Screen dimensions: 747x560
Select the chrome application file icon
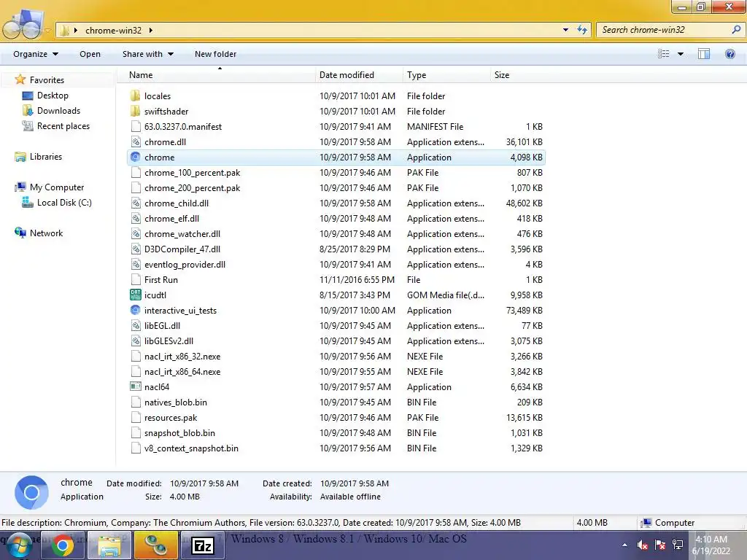point(136,157)
